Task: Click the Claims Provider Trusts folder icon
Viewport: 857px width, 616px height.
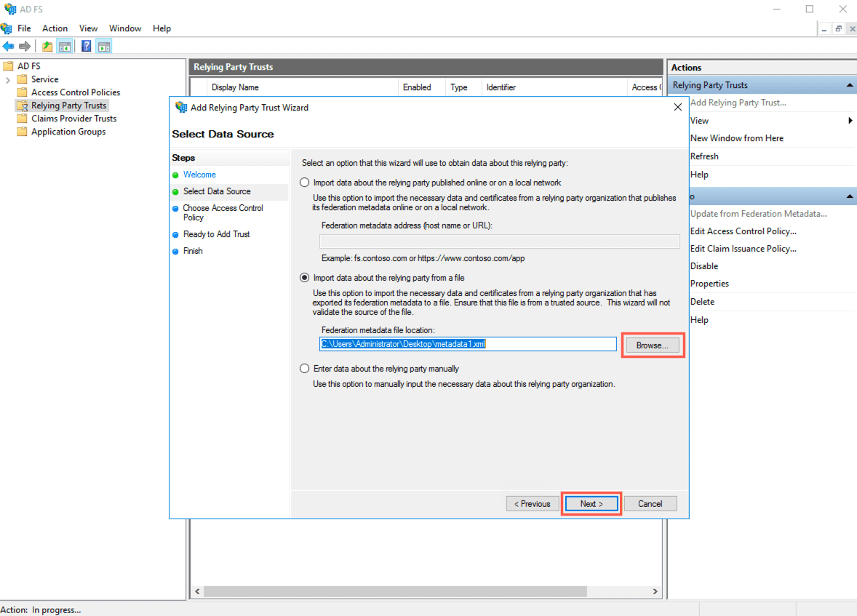Action: pos(22,119)
